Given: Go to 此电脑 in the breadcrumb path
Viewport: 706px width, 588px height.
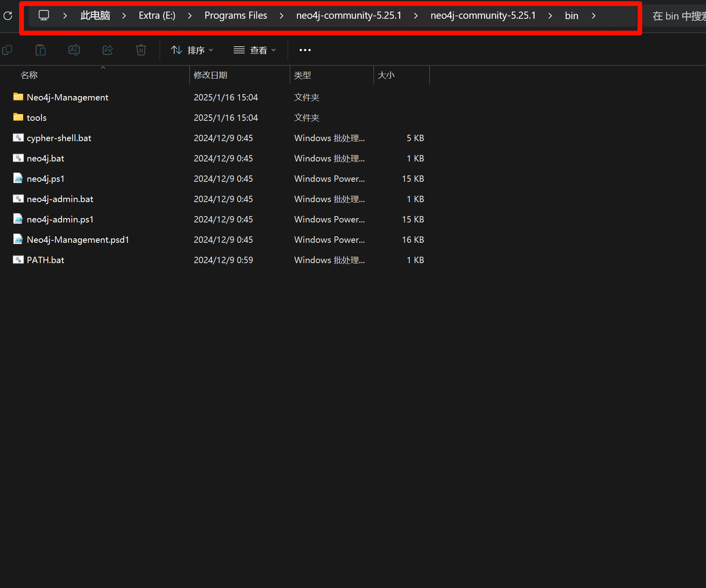Looking at the screenshot, I should 95,16.
